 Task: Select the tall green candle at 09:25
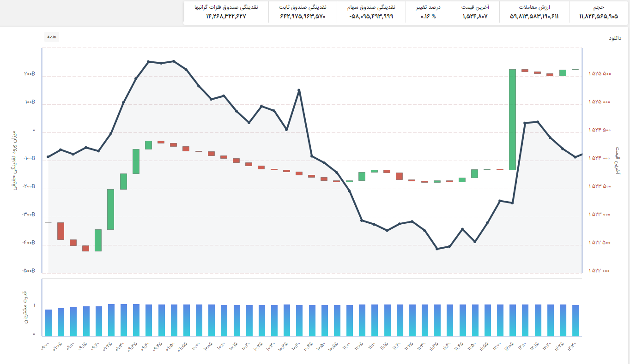111,209
